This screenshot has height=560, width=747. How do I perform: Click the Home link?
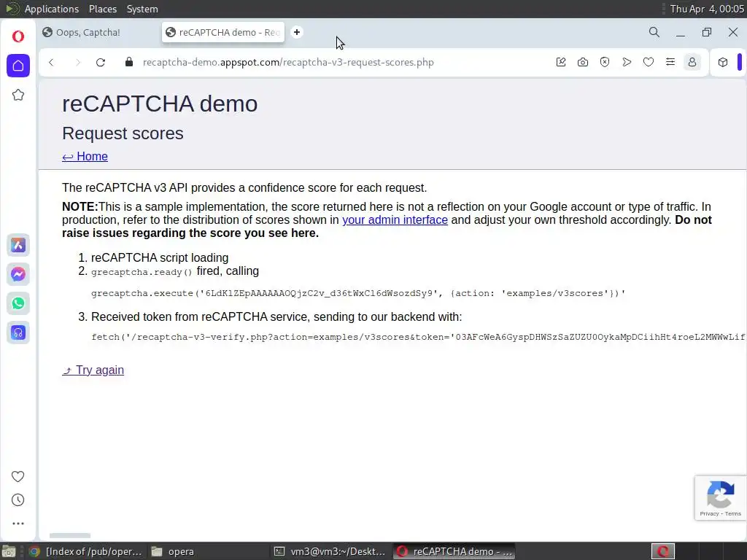(x=85, y=156)
